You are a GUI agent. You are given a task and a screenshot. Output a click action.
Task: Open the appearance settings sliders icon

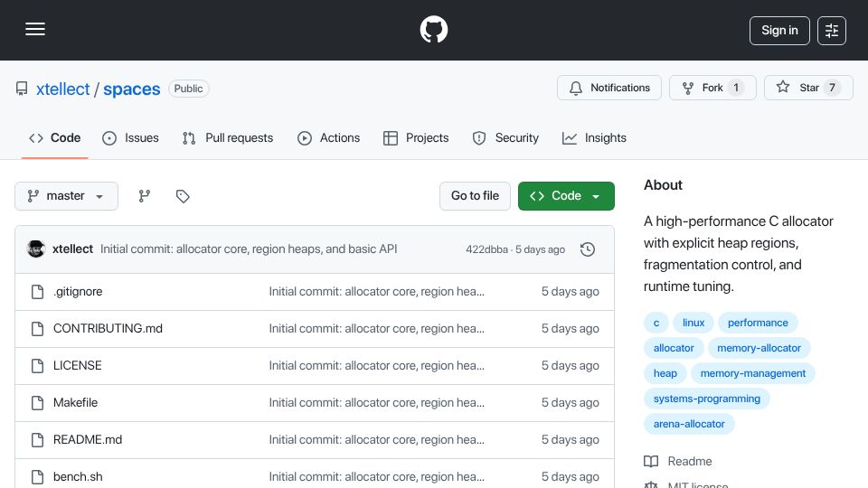click(832, 31)
